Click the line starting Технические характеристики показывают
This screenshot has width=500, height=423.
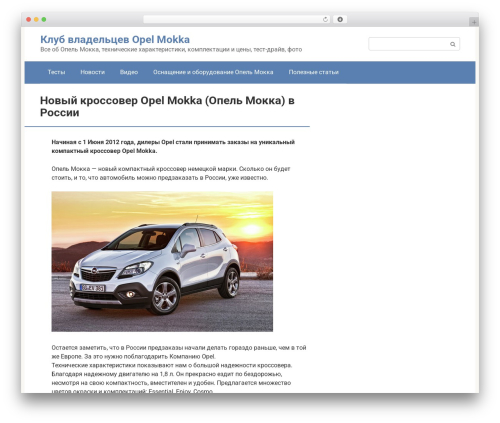coord(171,365)
